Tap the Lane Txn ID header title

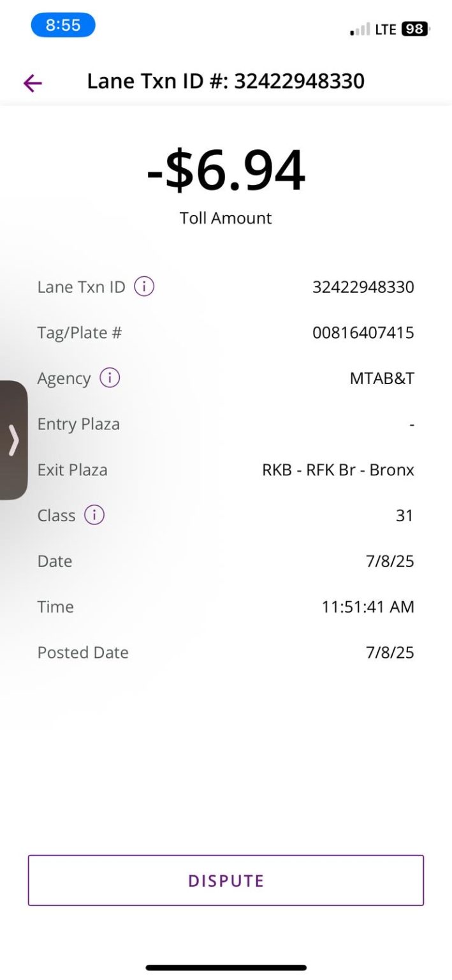226,82
